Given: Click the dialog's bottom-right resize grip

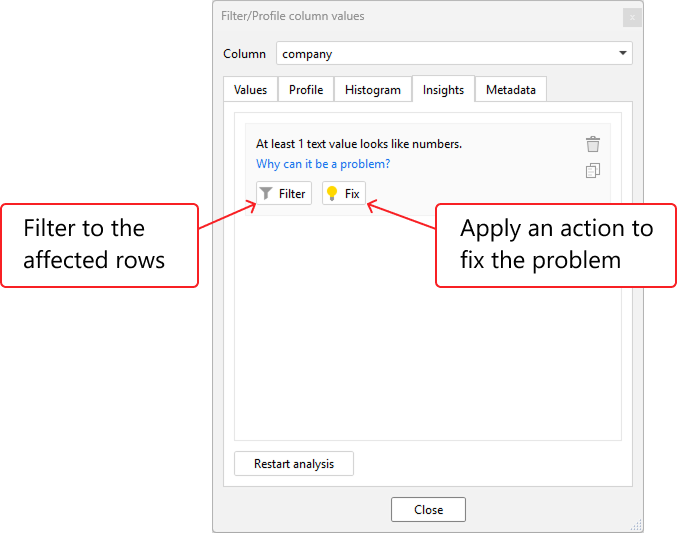Looking at the screenshot, I should click(637, 525).
